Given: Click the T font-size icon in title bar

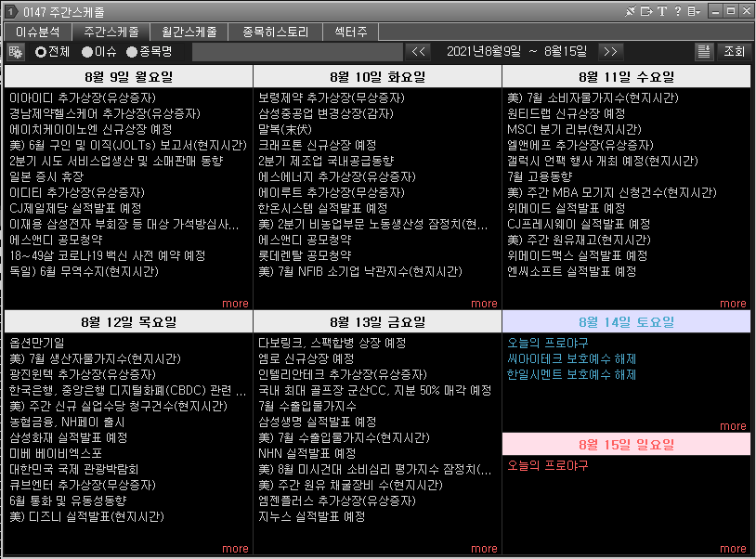Looking at the screenshot, I should coord(662,11).
